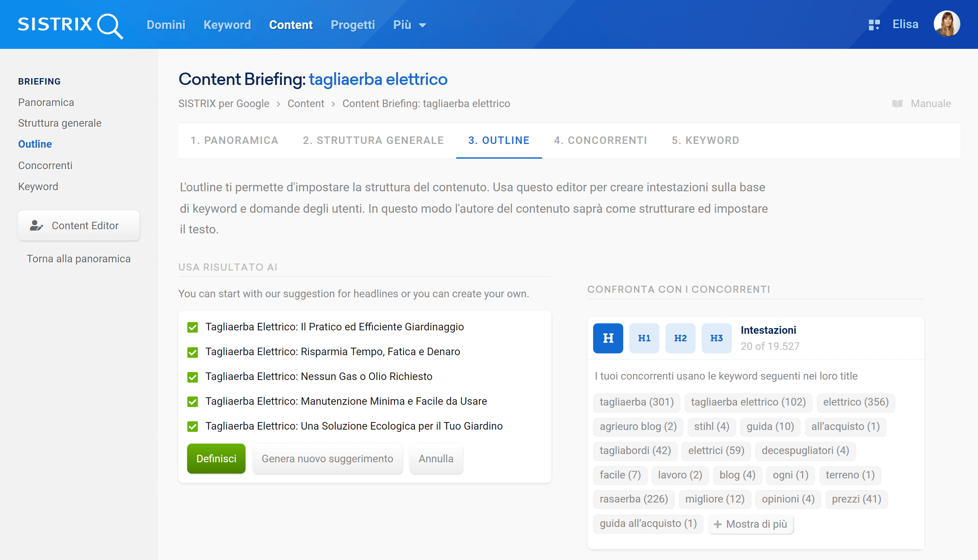Switch to the 5. Keyword tab
Screen dimensions: 978x560
coord(705,141)
